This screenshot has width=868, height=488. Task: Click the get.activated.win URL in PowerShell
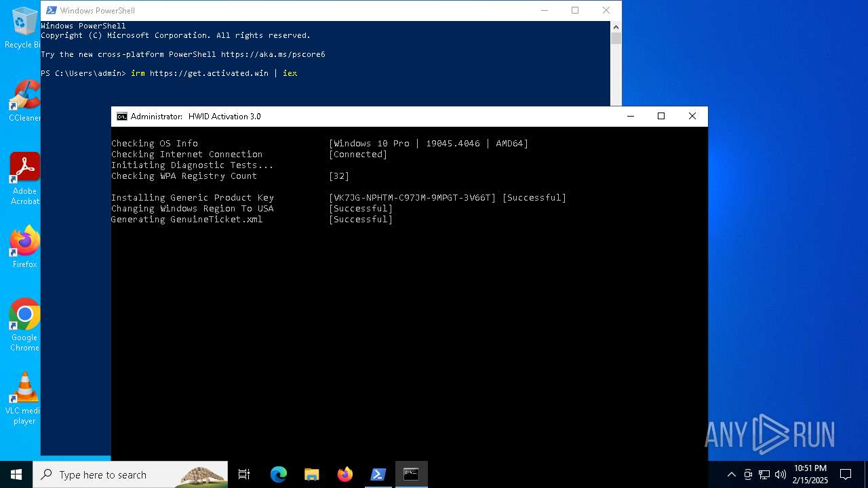[x=209, y=73]
